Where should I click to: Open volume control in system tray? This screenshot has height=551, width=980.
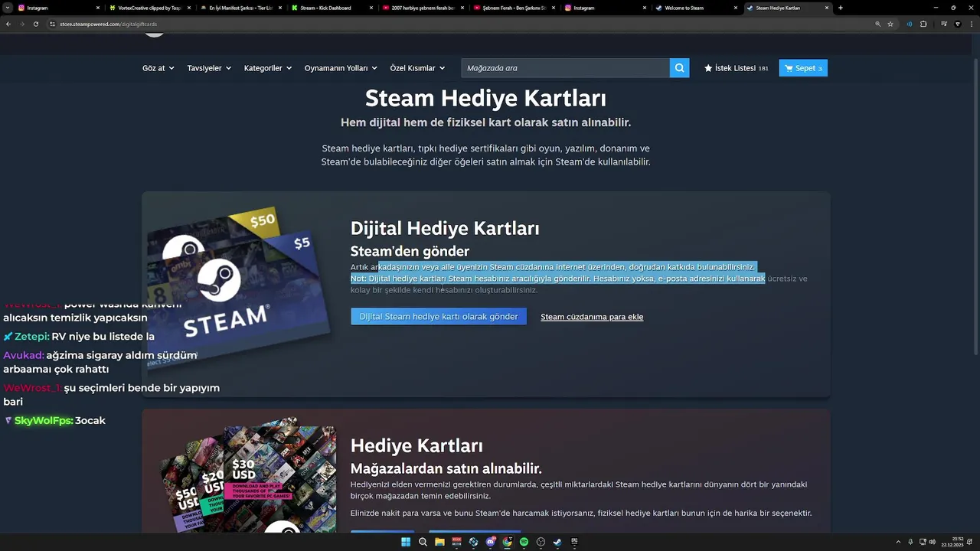click(x=932, y=542)
